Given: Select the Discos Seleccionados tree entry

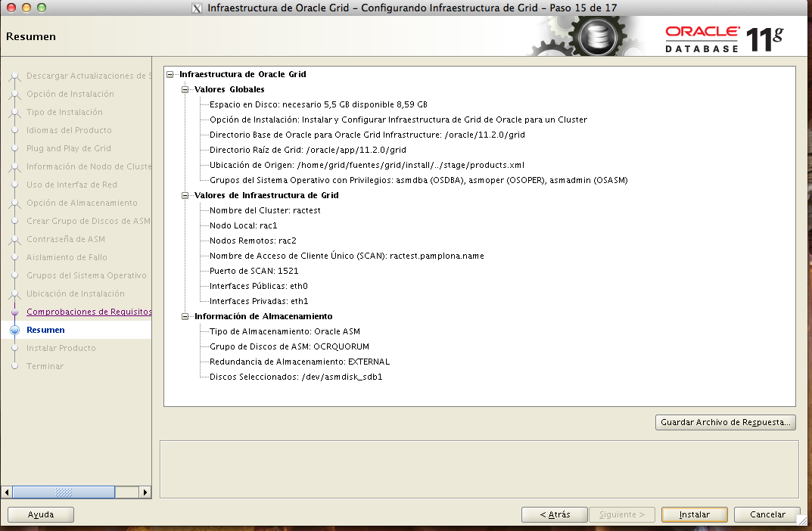Looking at the screenshot, I should click(296, 377).
